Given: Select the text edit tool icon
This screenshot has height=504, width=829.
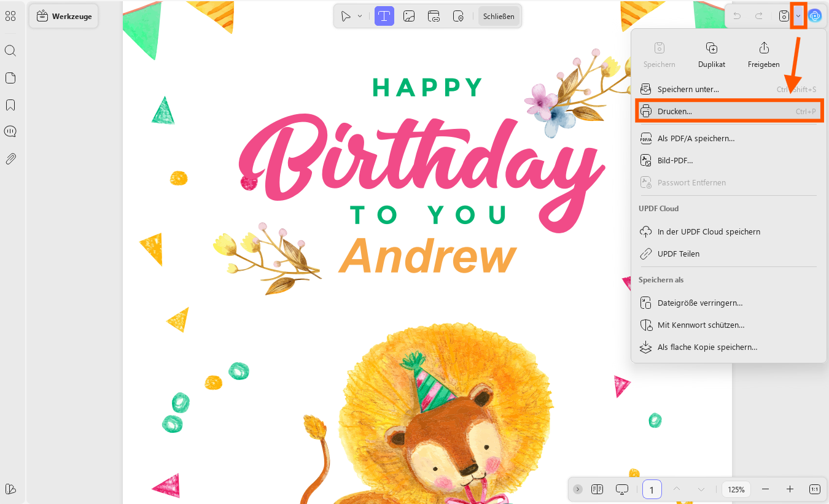Looking at the screenshot, I should click(384, 17).
